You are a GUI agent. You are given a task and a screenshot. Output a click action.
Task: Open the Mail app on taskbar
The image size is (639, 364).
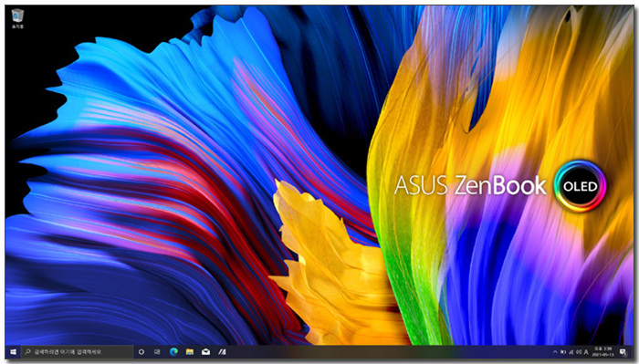[205, 352]
